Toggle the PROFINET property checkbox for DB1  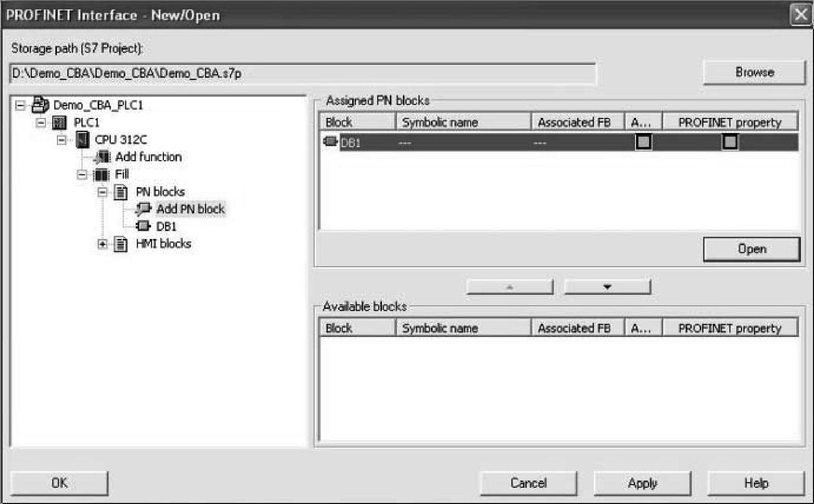(x=730, y=142)
